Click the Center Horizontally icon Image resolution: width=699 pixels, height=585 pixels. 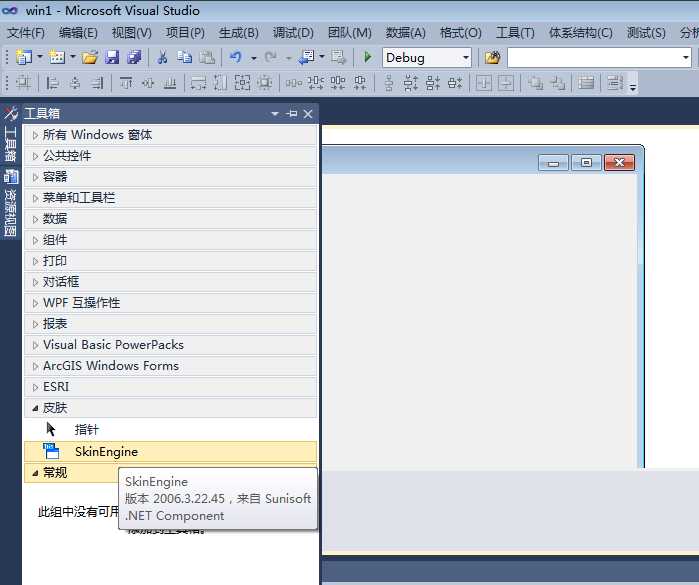click(x=484, y=83)
